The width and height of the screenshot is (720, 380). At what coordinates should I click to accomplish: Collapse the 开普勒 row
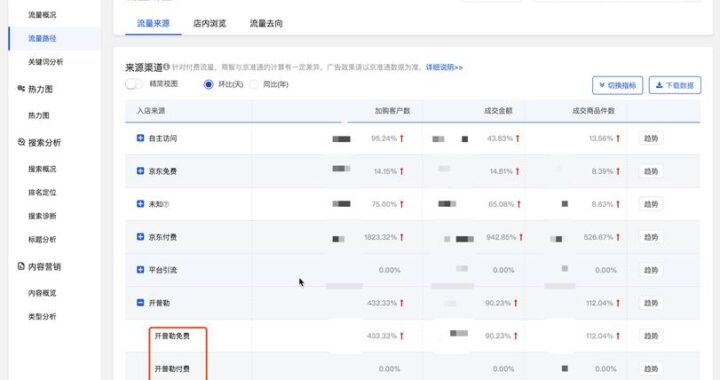141,302
